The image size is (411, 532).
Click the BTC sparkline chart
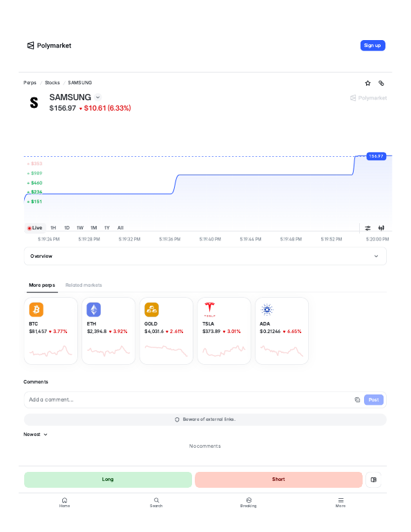tap(51, 351)
